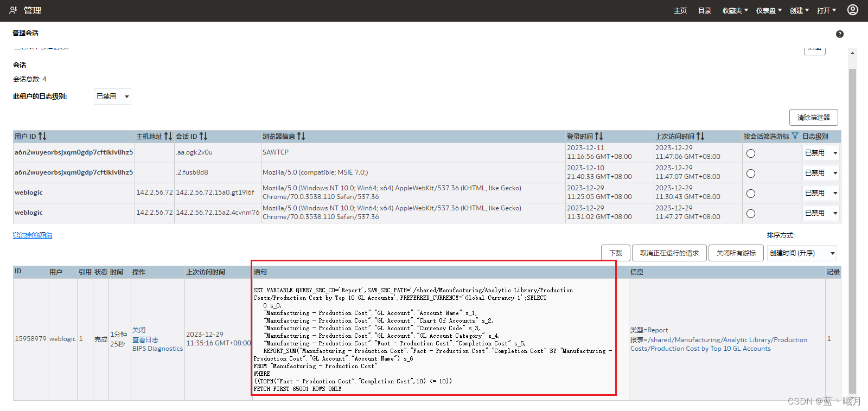Open the user account profile icon

[x=853, y=10]
